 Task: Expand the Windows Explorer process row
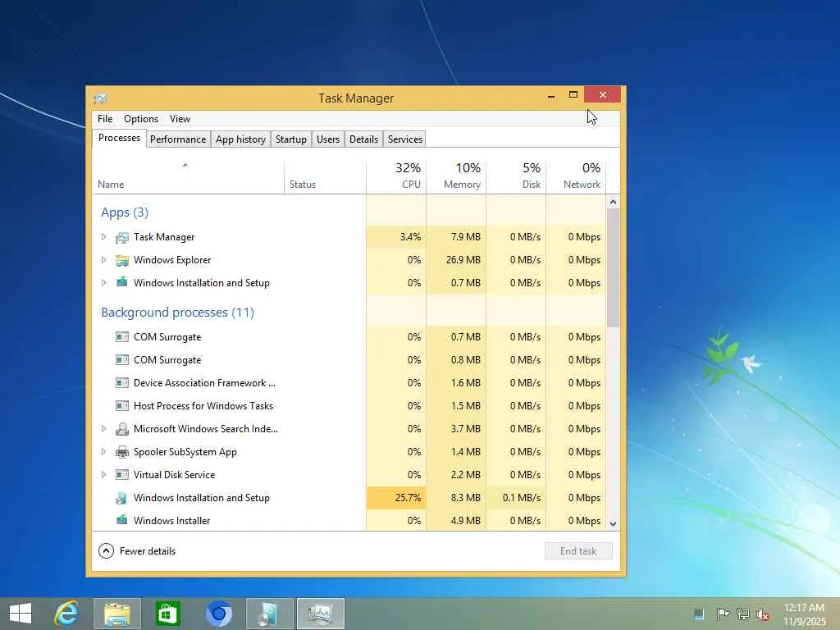click(104, 260)
